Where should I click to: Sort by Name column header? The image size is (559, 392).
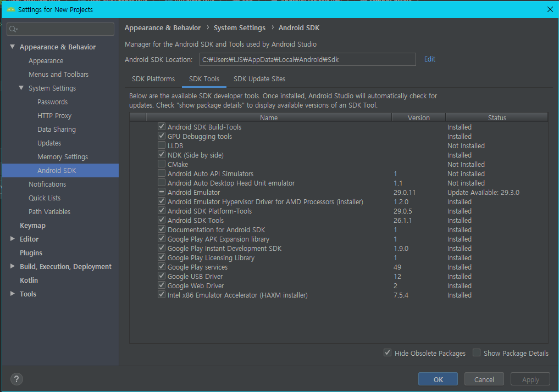(269, 117)
